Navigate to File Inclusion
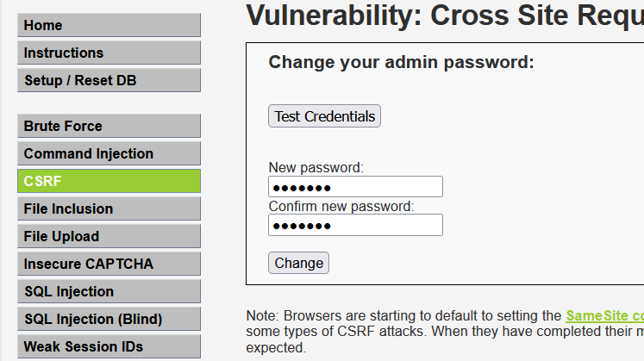This screenshot has height=361, width=644. [x=109, y=209]
